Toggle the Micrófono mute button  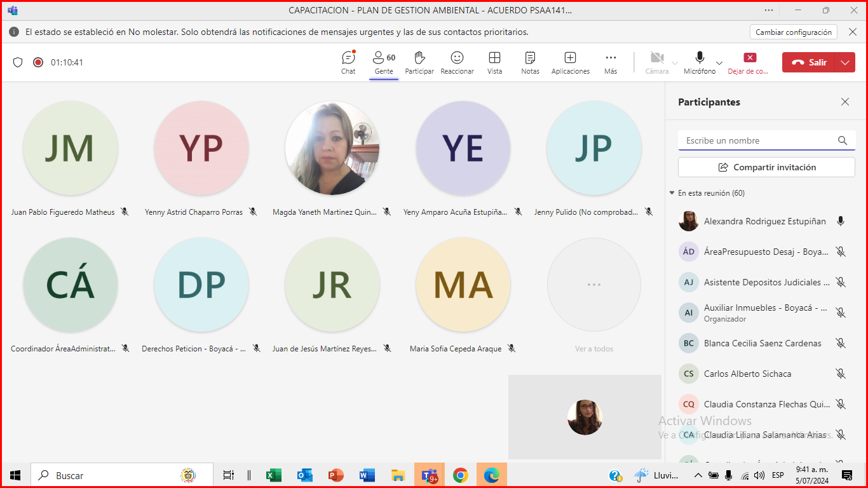(700, 62)
